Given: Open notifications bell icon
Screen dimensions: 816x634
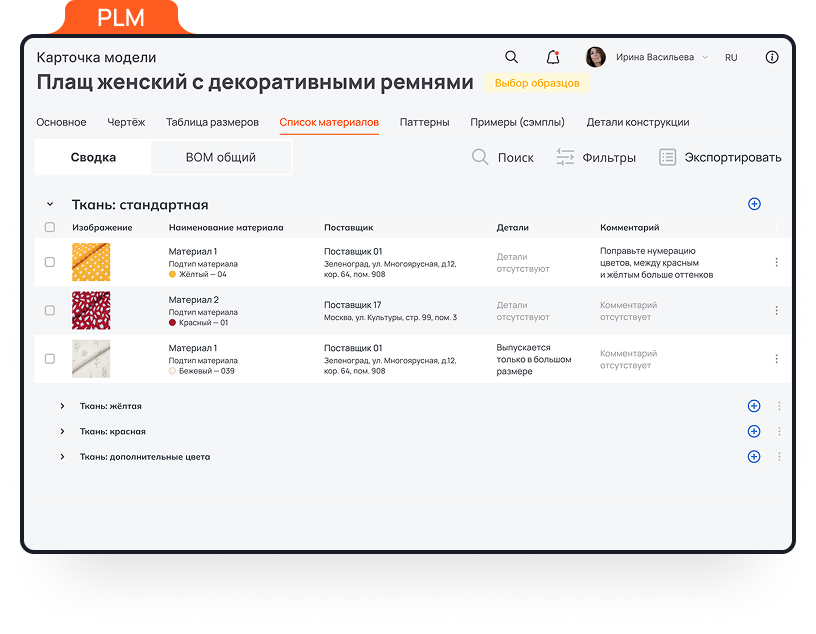Looking at the screenshot, I should (552, 57).
